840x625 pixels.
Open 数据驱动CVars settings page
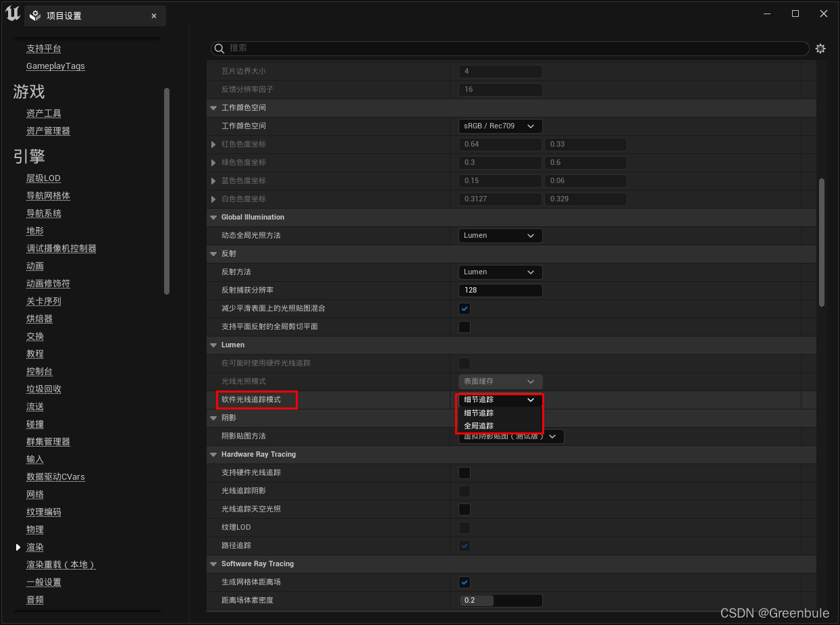pyautogui.click(x=55, y=477)
